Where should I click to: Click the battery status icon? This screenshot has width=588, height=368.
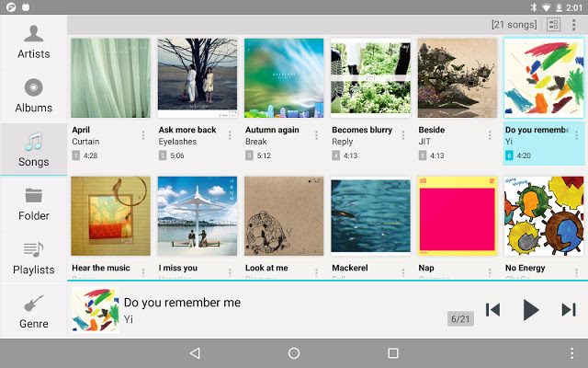click(x=559, y=7)
